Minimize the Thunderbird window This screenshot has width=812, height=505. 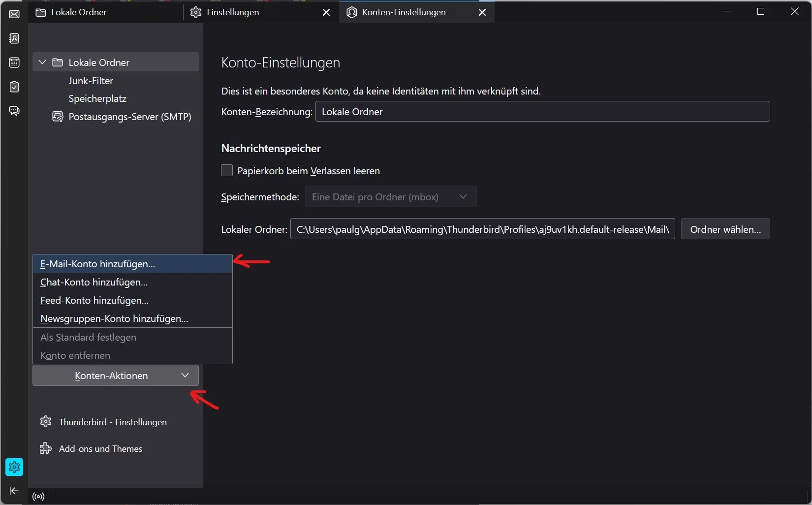(x=727, y=11)
